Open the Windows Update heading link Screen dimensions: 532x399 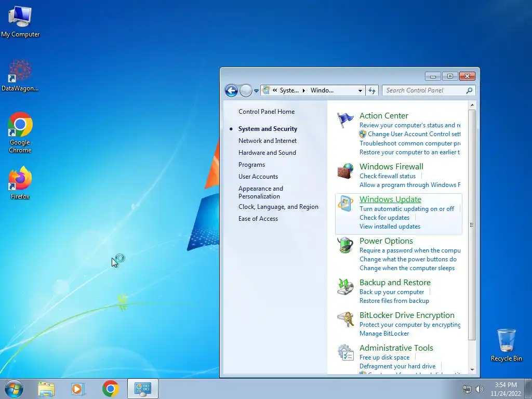[x=390, y=199]
